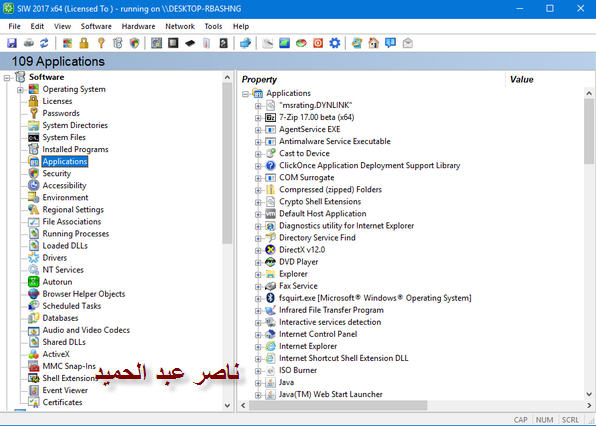Expand the Antimalware Service Executable entry
The image size is (596, 427).
258,142
